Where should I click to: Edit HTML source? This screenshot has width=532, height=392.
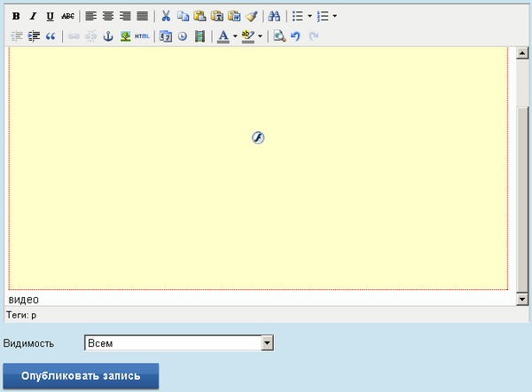[142, 36]
